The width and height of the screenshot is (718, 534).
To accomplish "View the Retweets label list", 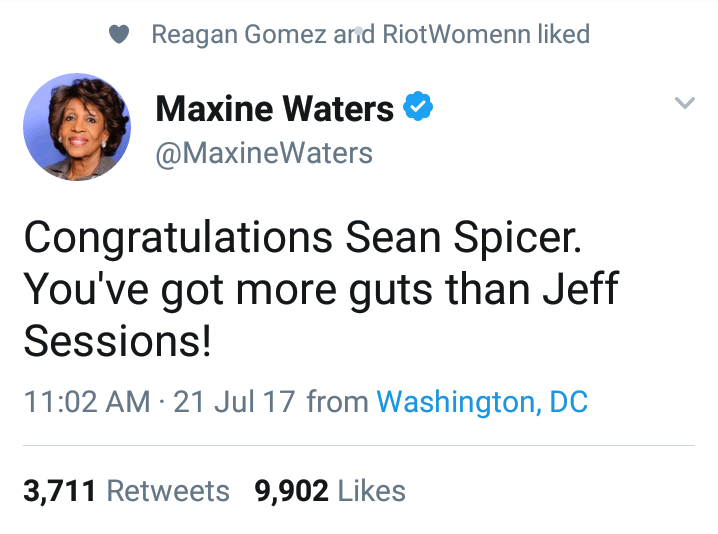I will coord(168,491).
